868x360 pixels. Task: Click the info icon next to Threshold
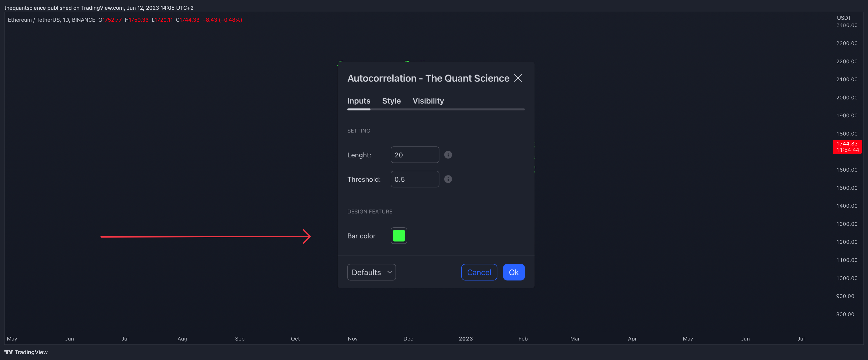click(448, 179)
